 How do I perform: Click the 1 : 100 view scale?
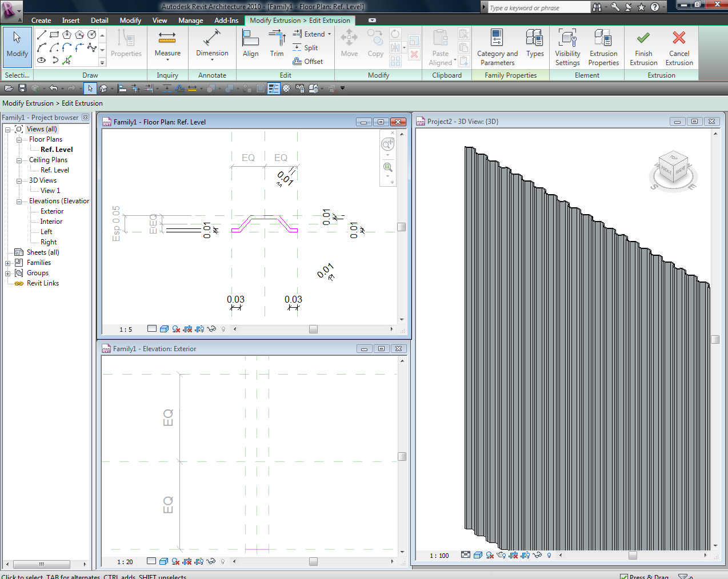(x=439, y=556)
